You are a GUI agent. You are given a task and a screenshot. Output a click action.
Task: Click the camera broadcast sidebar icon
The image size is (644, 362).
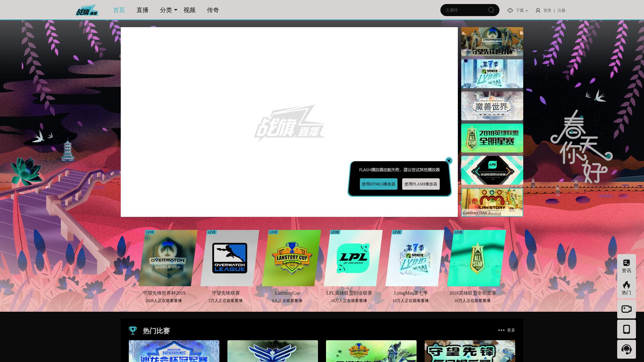626,309
